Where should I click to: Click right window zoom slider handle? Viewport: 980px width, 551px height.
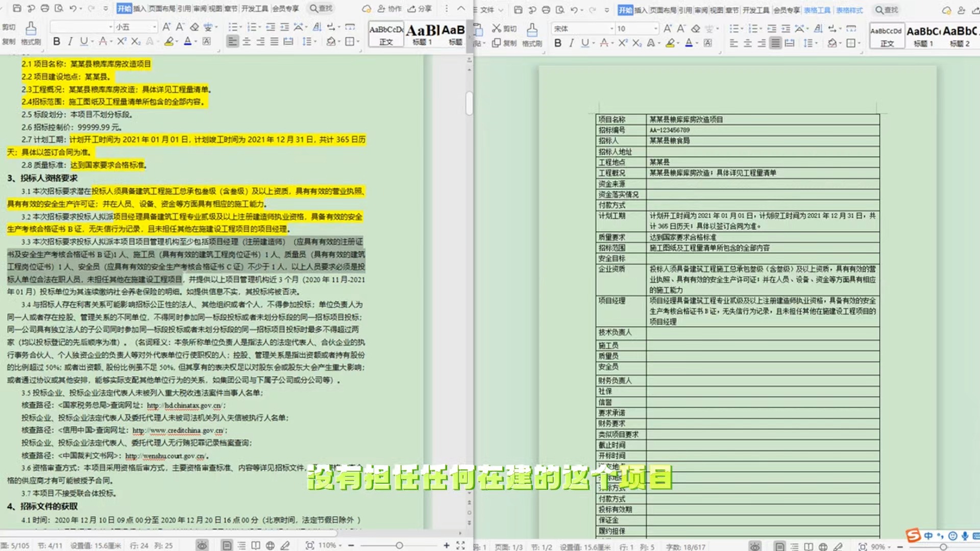943,546
